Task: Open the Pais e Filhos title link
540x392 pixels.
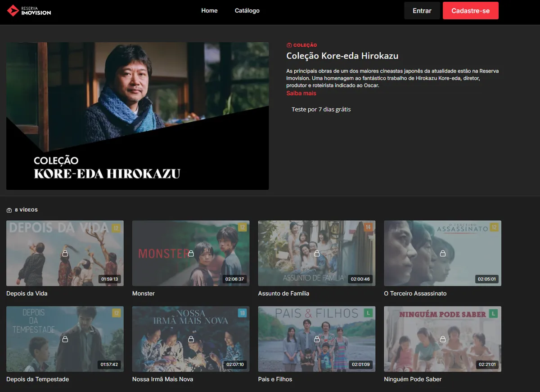Action: (275, 379)
